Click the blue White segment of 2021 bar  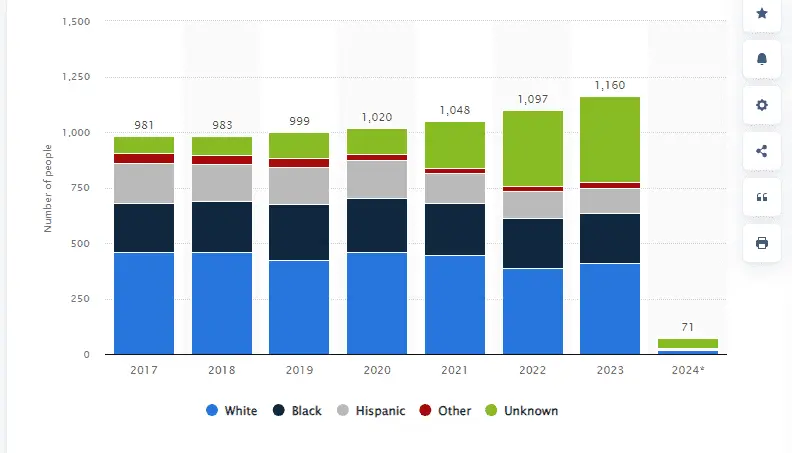tap(455, 305)
